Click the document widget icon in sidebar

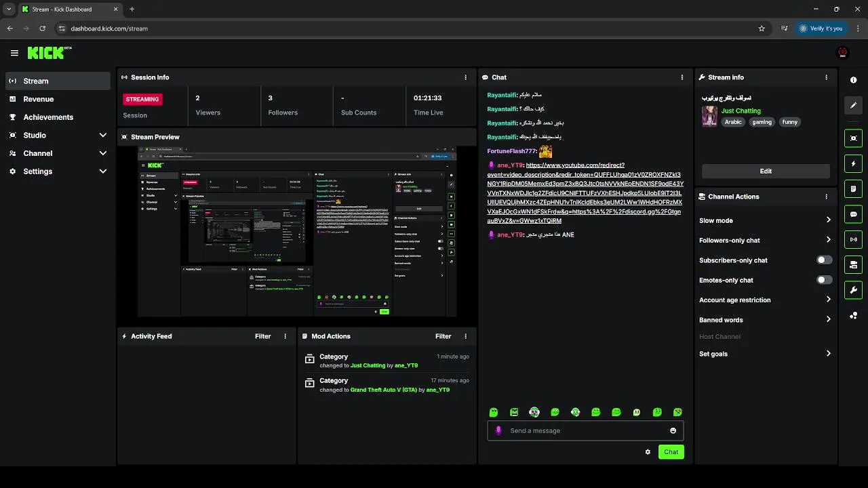click(x=853, y=188)
